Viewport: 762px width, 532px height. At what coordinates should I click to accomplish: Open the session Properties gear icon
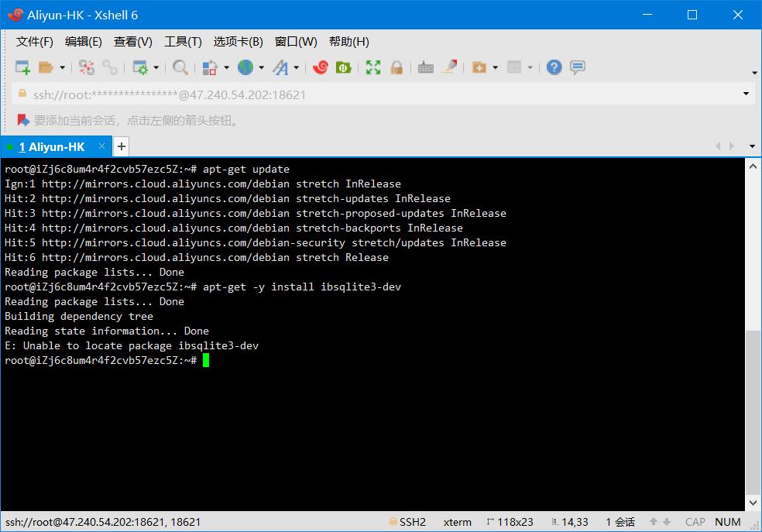tap(140, 67)
